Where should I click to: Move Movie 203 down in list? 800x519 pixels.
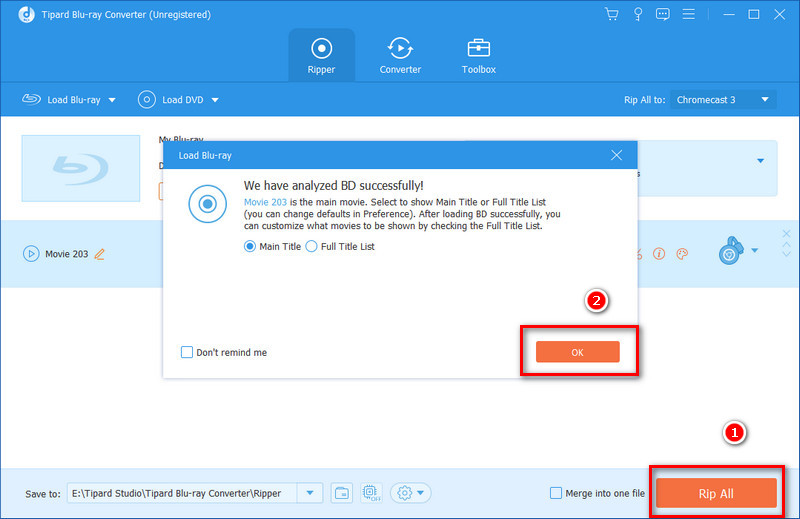pos(786,254)
